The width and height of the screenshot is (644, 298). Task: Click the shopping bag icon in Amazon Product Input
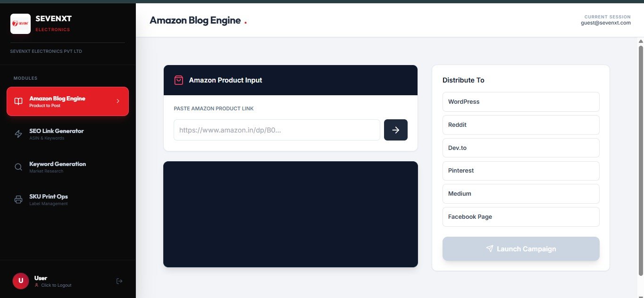[x=179, y=80]
